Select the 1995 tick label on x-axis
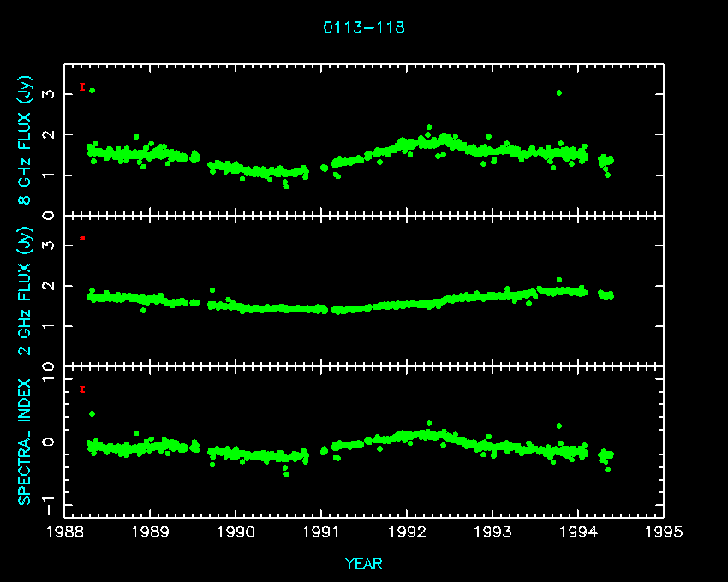Image resolution: width=728 pixels, height=582 pixels. click(664, 532)
